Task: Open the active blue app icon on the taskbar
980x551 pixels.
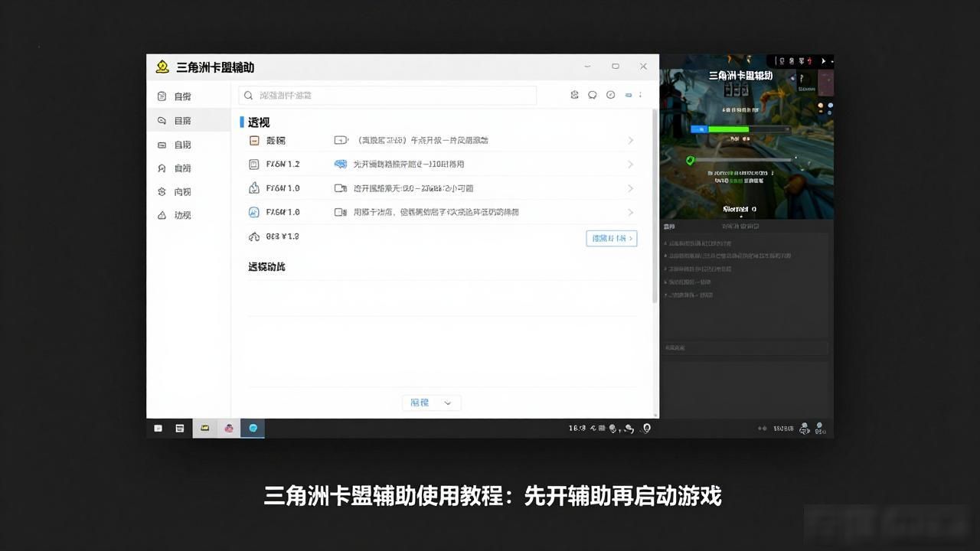Action: click(x=253, y=429)
